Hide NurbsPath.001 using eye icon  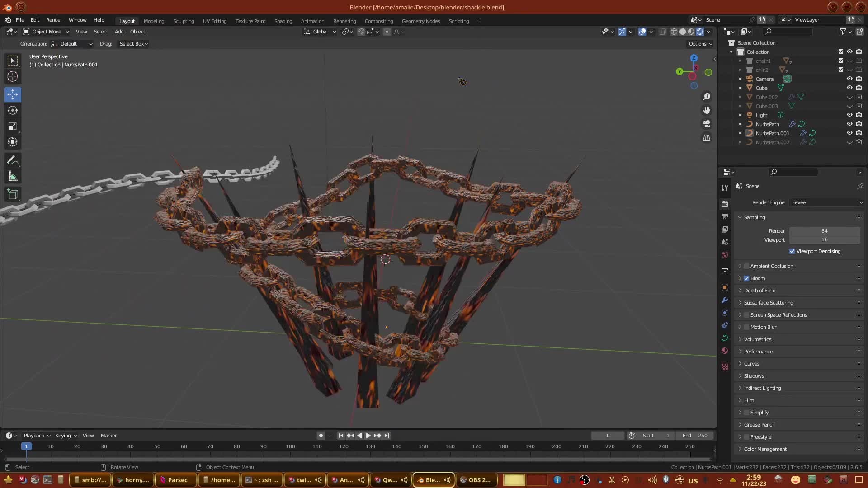(x=849, y=133)
